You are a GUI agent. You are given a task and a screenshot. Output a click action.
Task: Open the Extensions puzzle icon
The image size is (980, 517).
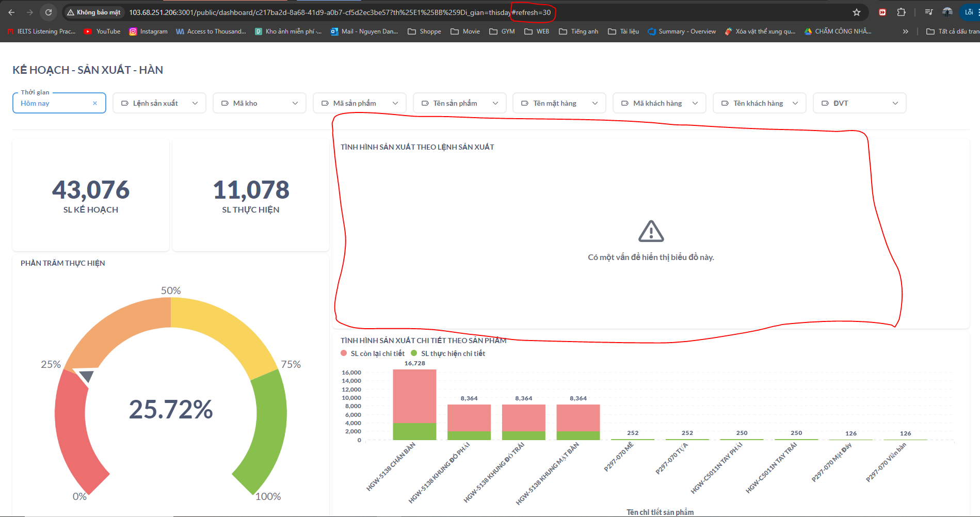pyautogui.click(x=901, y=12)
